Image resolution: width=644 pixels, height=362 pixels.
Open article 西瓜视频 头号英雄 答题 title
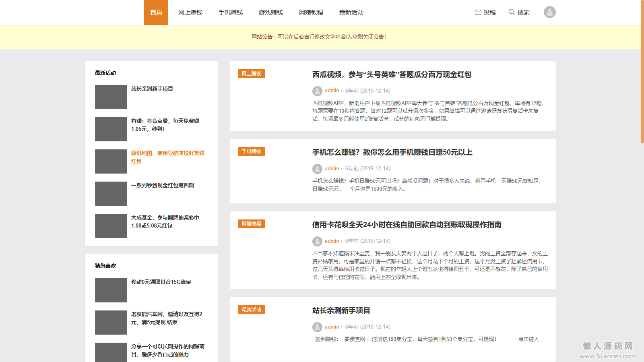pyautogui.click(x=392, y=74)
